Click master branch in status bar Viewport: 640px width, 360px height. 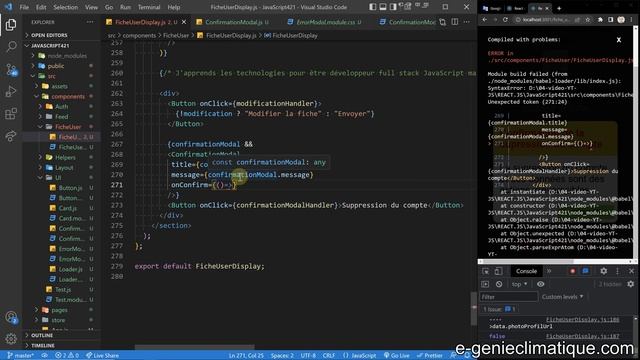[20, 356]
